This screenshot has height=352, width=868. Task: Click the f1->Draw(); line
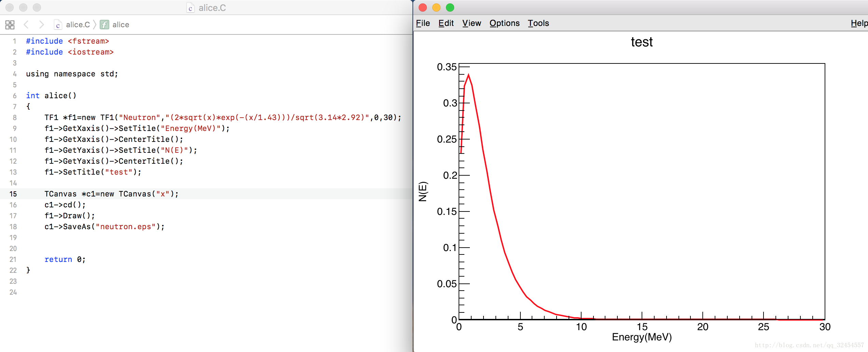70,216
